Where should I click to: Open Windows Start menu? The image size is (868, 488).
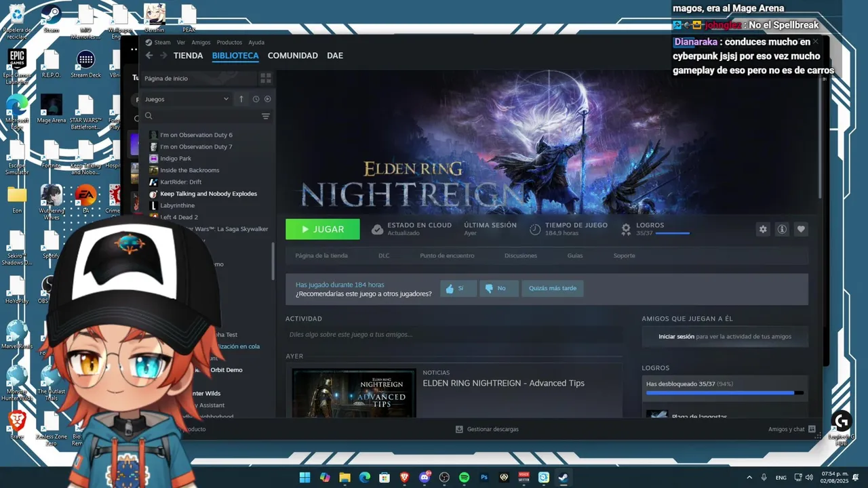tap(305, 477)
